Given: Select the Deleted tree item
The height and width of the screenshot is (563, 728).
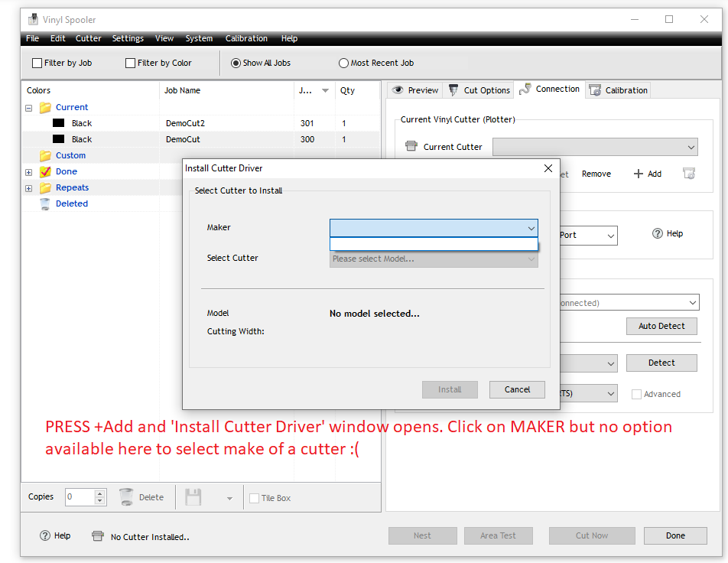Looking at the screenshot, I should (x=72, y=204).
